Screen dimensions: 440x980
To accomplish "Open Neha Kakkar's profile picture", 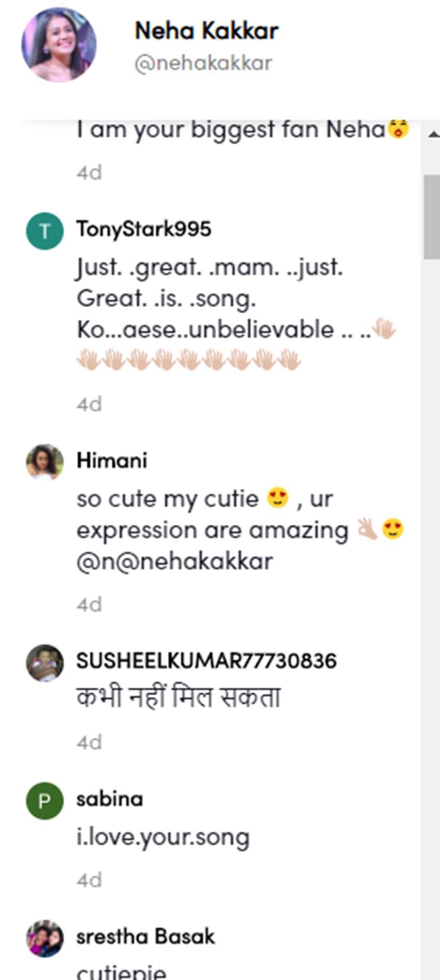I will pyautogui.click(x=58, y=44).
